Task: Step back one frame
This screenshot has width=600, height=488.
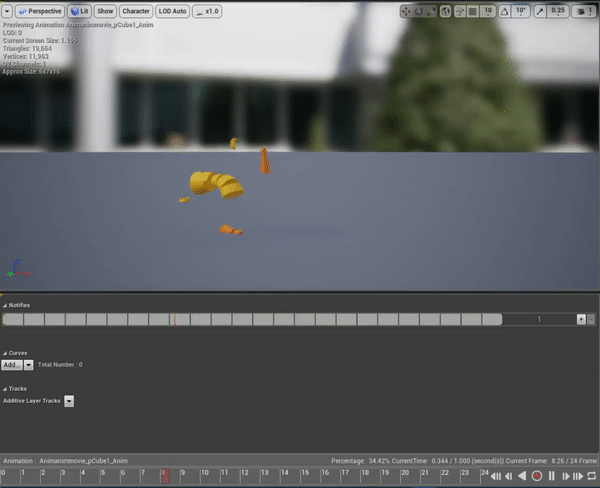Action: pyautogui.click(x=509, y=476)
